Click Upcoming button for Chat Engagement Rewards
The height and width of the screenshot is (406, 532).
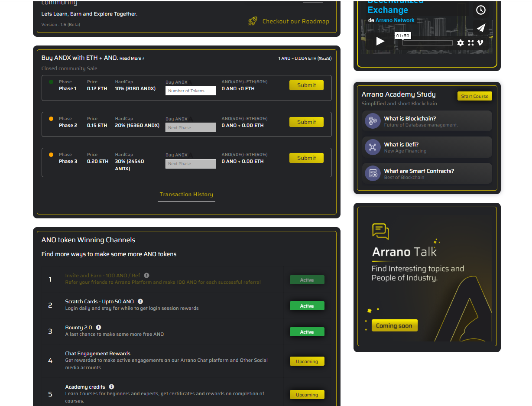tap(307, 361)
